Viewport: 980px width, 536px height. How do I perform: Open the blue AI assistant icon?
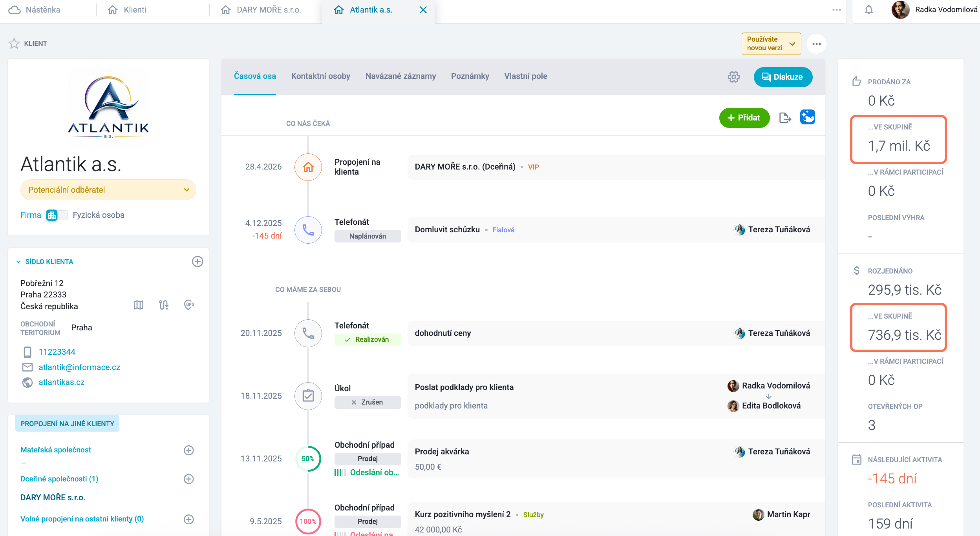pyautogui.click(x=807, y=117)
